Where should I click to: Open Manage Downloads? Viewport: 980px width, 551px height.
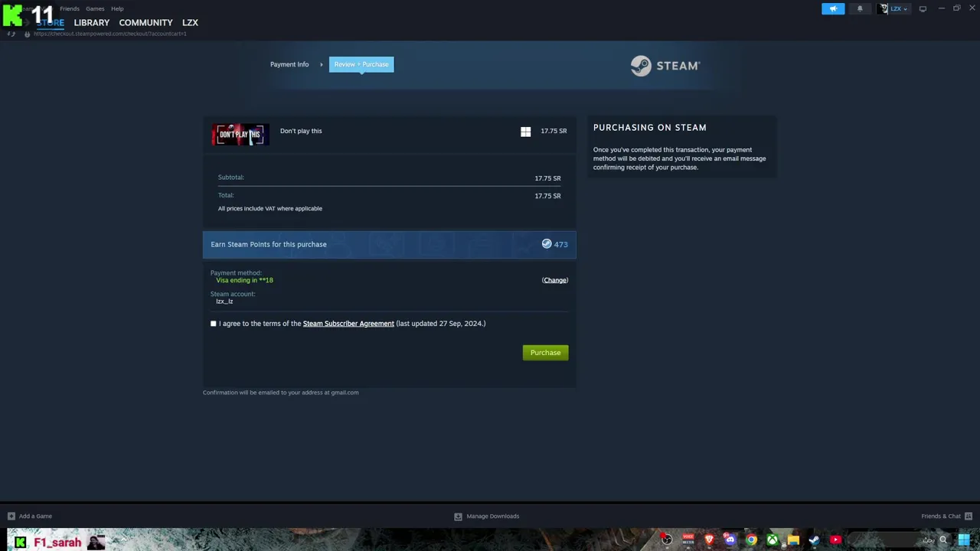[493, 517]
